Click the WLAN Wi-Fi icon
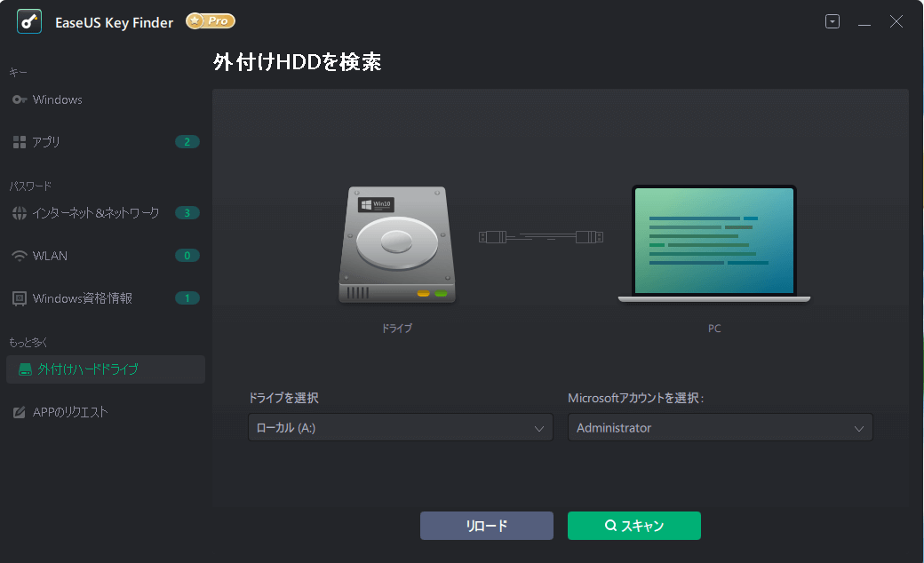This screenshot has width=924, height=563. pos(20,255)
